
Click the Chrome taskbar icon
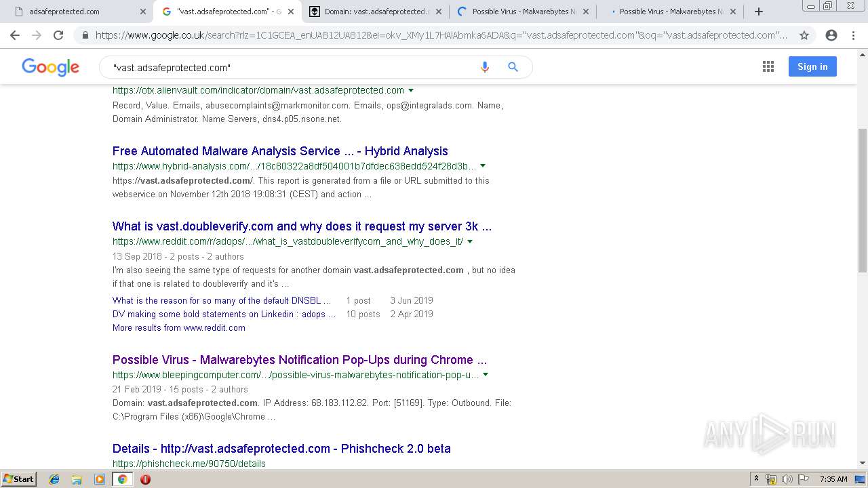123,479
